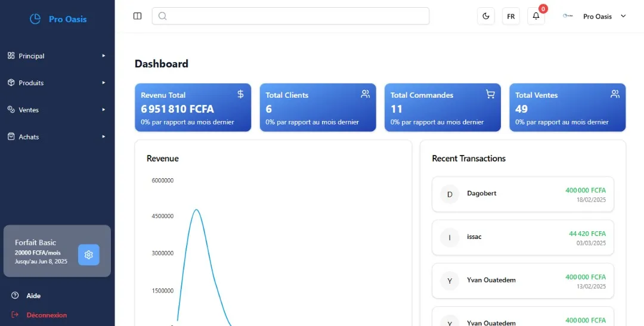Screen dimensions: 644x326
Task: Open the issac transaction name
Action: [475, 237]
